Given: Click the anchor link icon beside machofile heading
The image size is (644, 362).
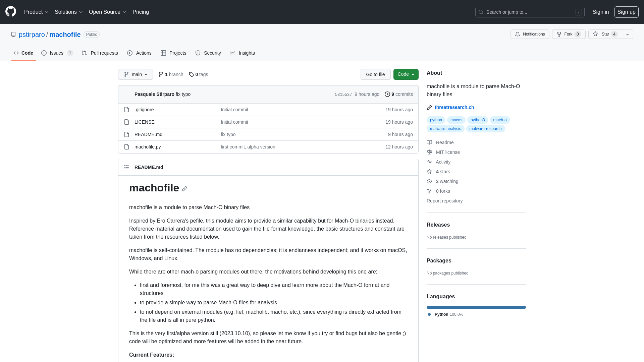Looking at the screenshot, I should (184, 189).
